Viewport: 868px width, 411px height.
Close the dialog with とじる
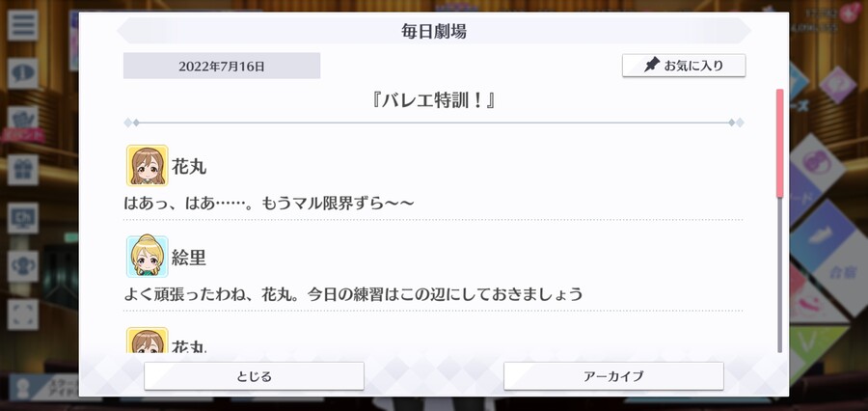tap(254, 376)
